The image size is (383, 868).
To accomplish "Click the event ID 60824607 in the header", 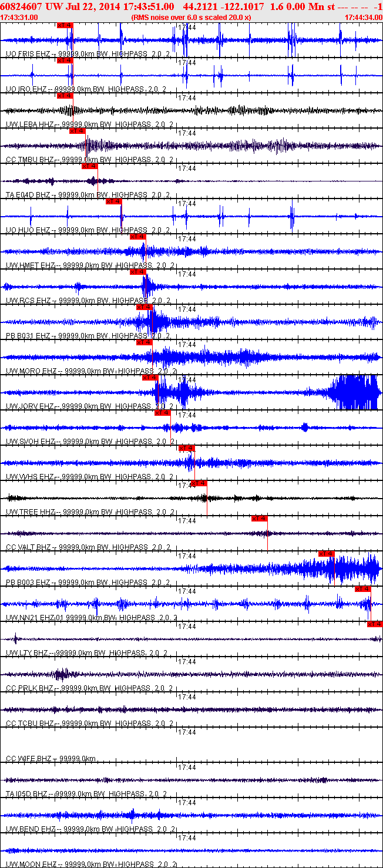I will click(21, 6).
